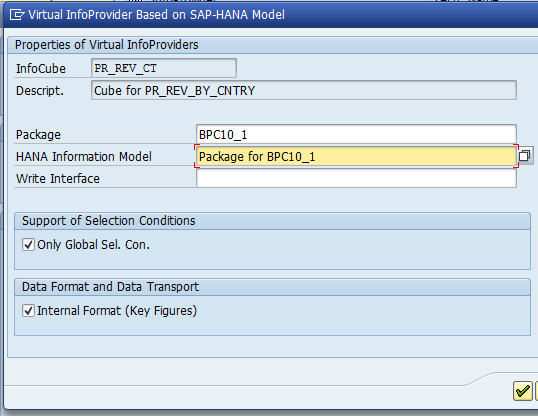Select the InfoCube field showing PR_REV_CT
The height and width of the screenshot is (416, 538).
[164, 68]
